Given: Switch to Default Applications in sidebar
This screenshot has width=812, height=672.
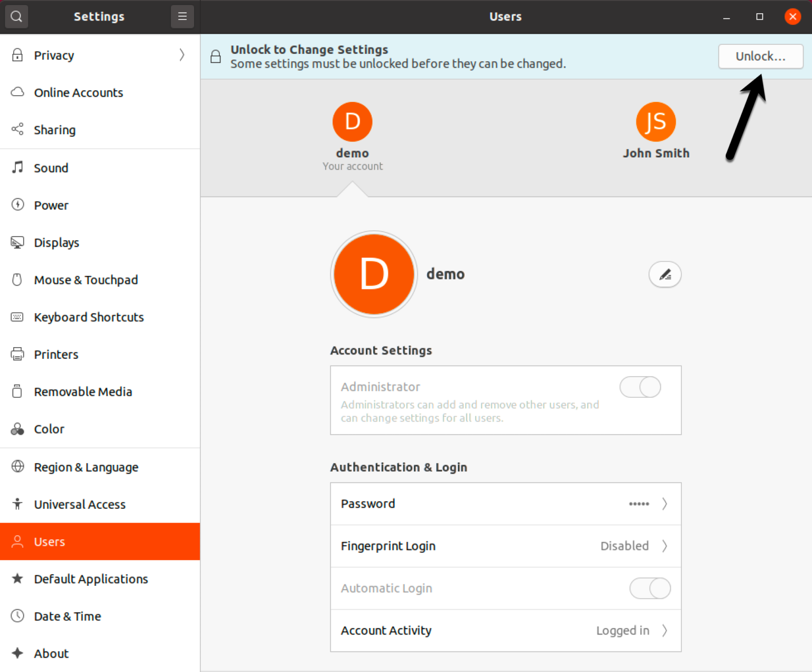Looking at the screenshot, I should click(x=91, y=579).
